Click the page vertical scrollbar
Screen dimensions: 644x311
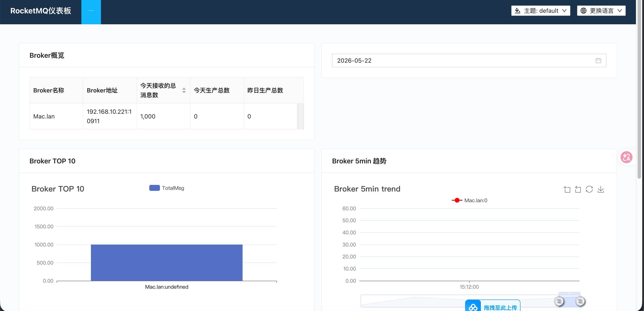[639, 89]
